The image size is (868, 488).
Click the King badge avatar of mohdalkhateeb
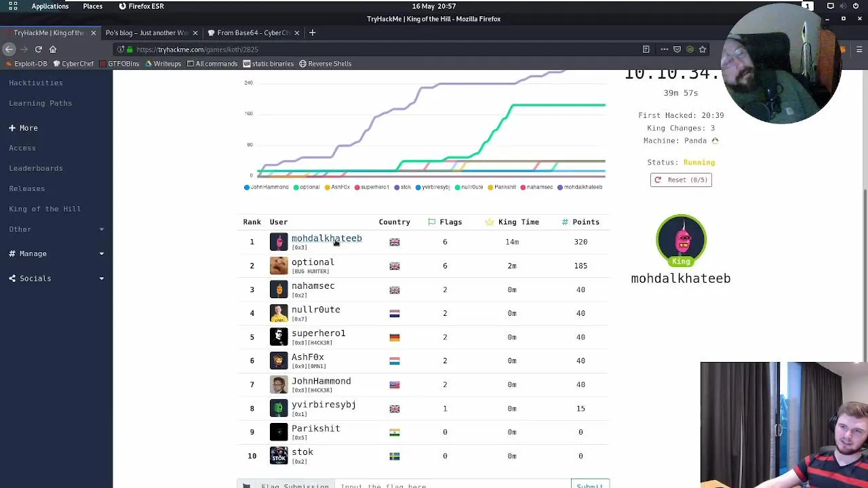681,241
